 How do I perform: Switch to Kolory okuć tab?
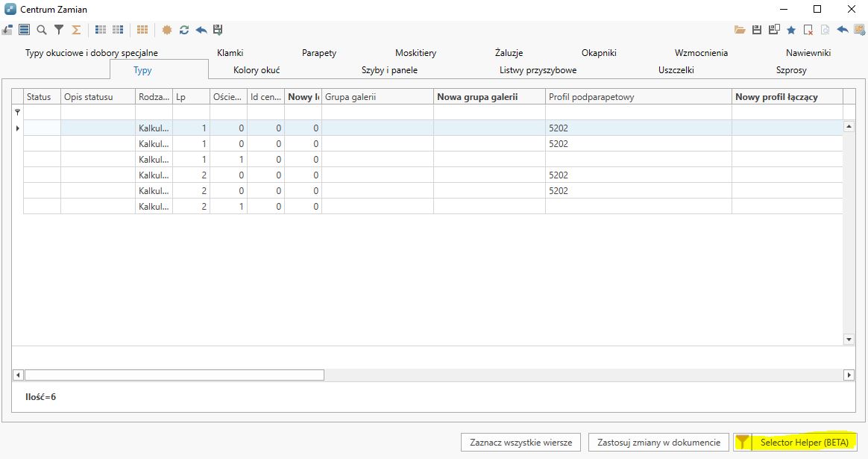tap(257, 70)
